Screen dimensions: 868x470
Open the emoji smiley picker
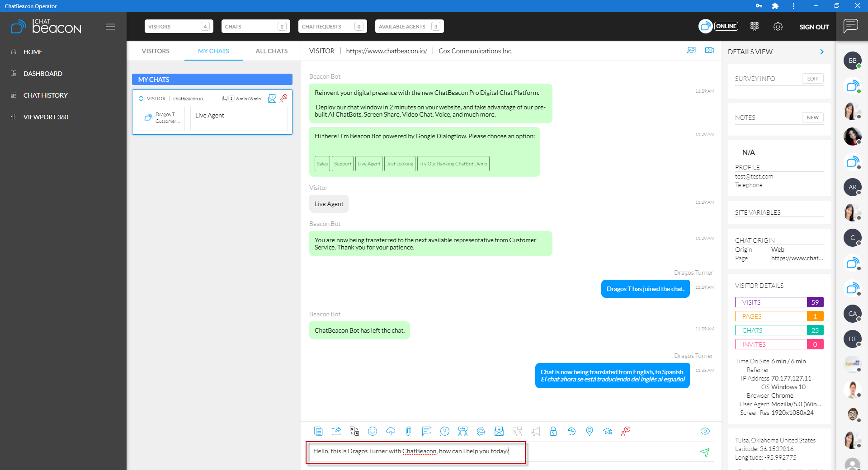click(373, 431)
